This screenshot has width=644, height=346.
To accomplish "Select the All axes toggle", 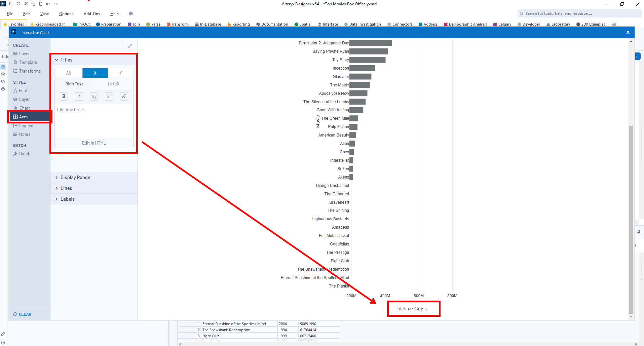I will (69, 73).
